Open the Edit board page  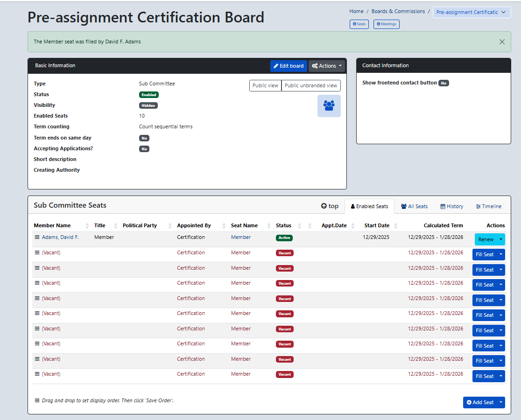click(x=289, y=66)
